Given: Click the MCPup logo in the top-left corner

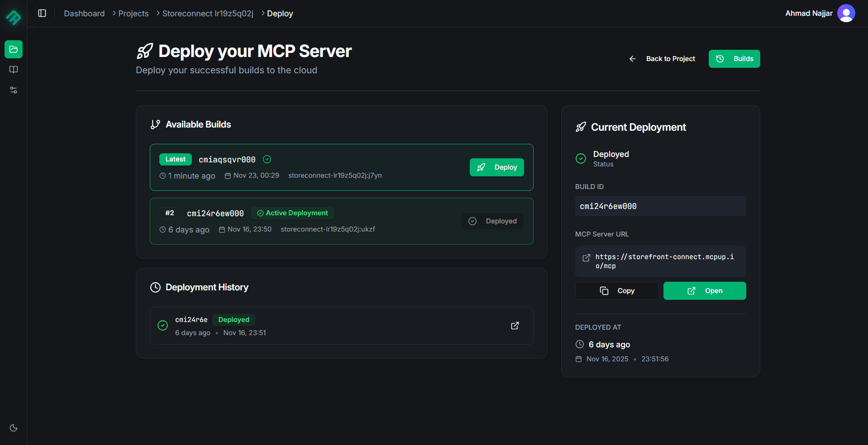Looking at the screenshot, I should pyautogui.click(x=13, y=17).
